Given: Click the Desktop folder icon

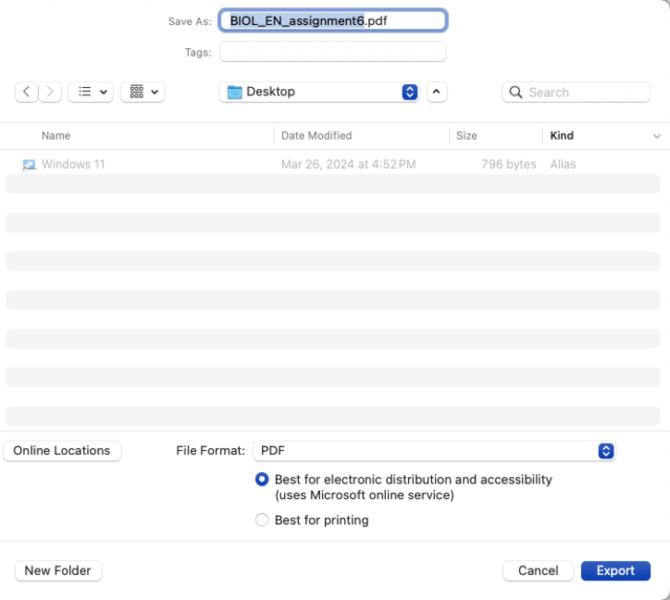Looking at the screenshot, I should coord(234,92).
